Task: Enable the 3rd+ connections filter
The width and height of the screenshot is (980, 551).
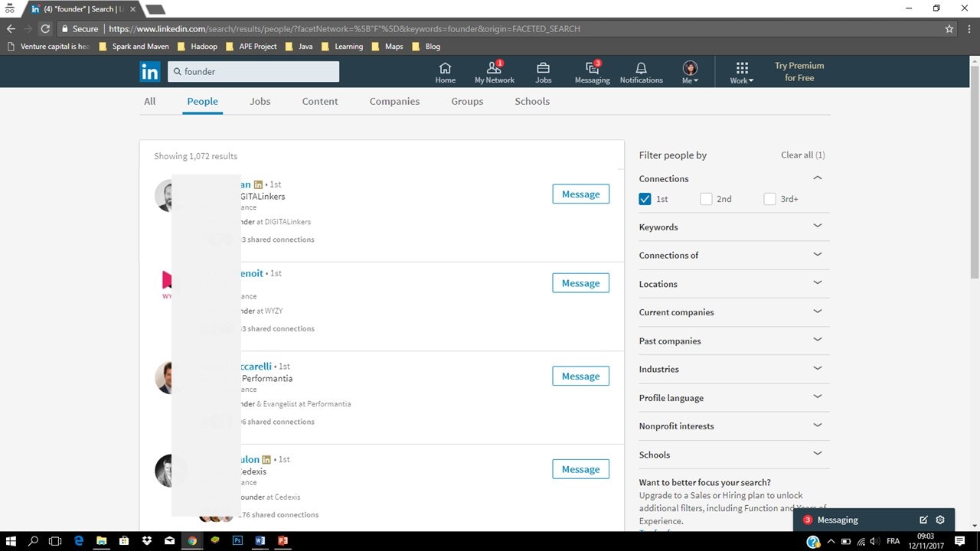Action: click(769, 198)
